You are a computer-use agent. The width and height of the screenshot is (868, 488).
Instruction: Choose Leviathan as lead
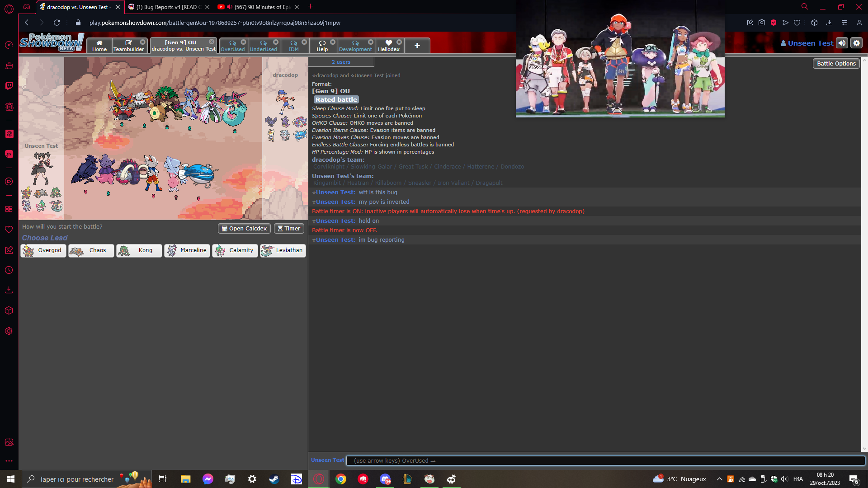[283, 250]
